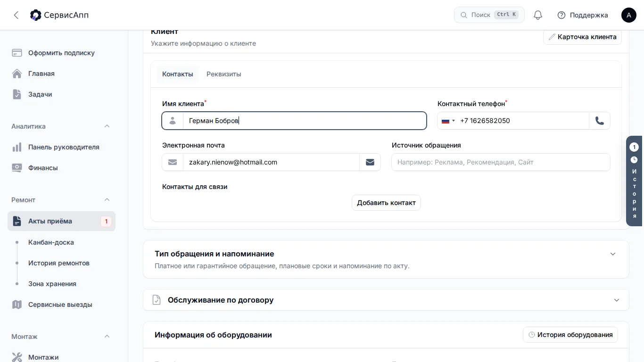
Task: Open the История side panel
Action: (x=635, y=181)
